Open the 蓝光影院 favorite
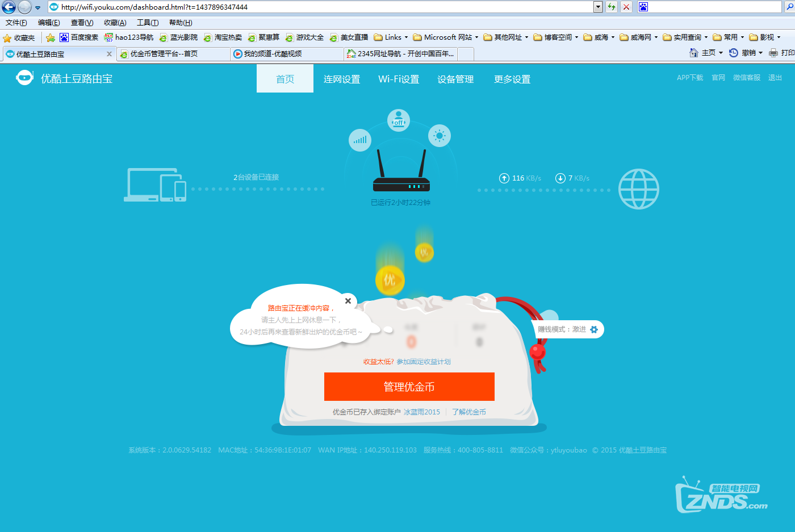The width and height of the screenshot is (795, 532). coord(179,37)
